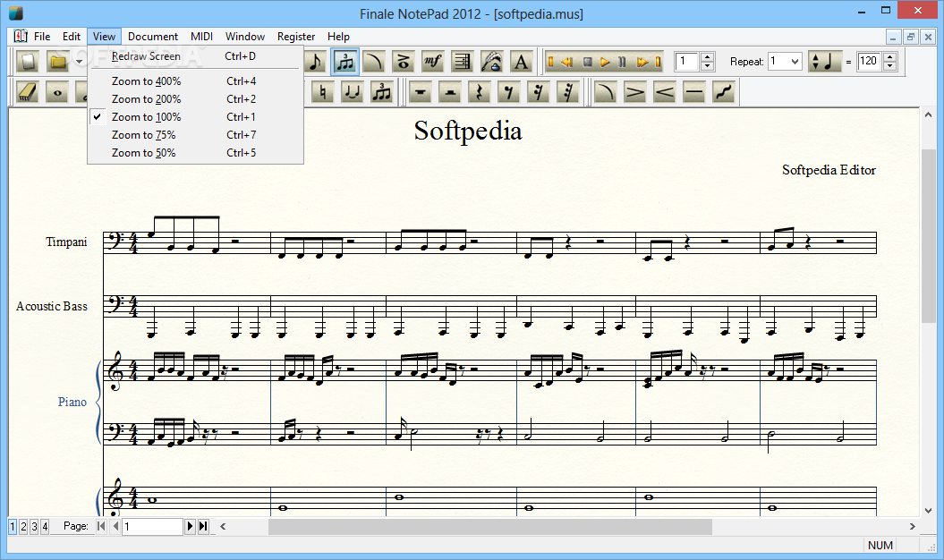Open the Help menu
This screenshot has height=560, width=944.
pos(338,36)
